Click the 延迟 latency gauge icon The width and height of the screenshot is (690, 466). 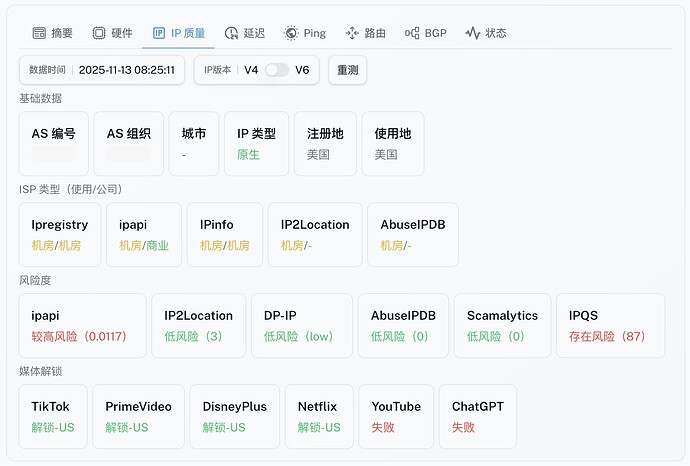coord(232,33)
